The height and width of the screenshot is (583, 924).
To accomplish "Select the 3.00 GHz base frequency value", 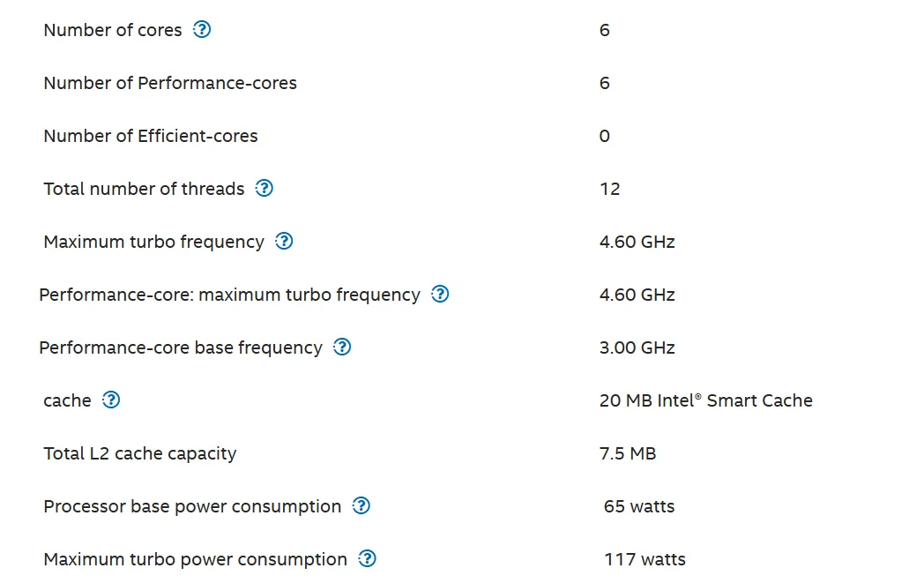I will click(x=637, y=348).
